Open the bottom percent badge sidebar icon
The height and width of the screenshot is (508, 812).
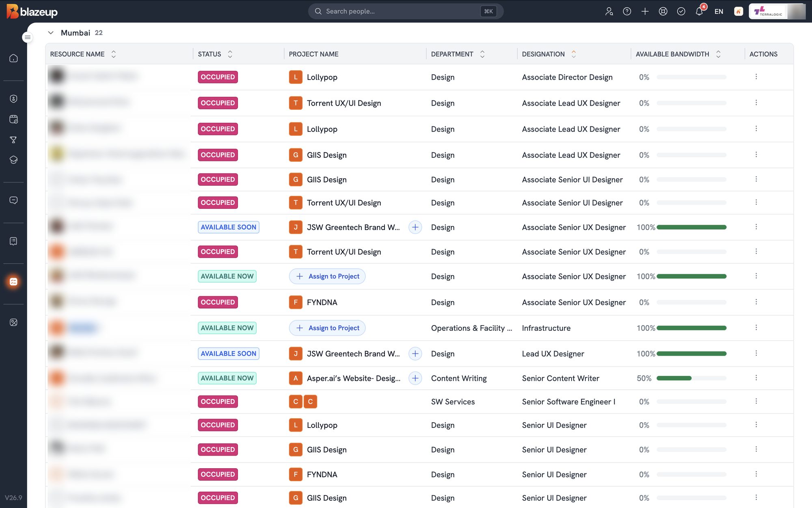click(13, 322)
